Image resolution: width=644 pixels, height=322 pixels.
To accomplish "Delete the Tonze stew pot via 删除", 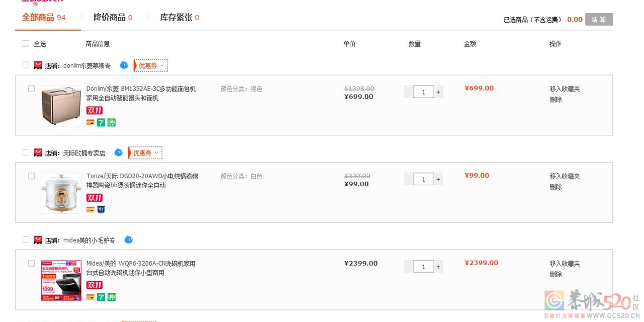I will (556, 187).
